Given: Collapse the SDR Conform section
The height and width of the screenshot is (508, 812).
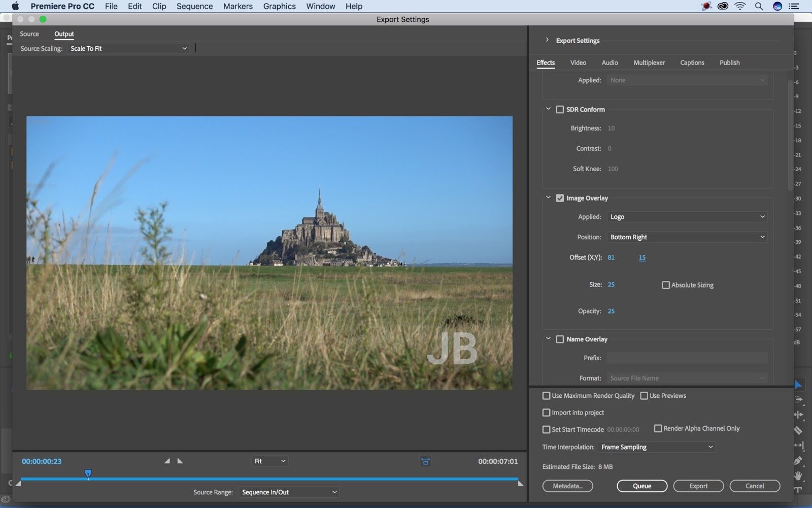Looking at the screenshot, I should [x=548, y=109].
